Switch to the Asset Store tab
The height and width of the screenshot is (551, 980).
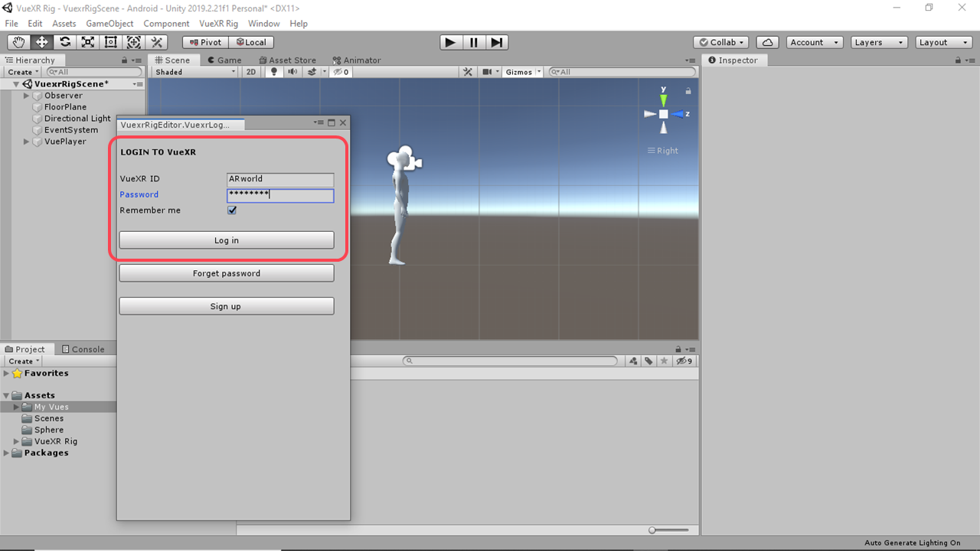(x=287, y=60)
